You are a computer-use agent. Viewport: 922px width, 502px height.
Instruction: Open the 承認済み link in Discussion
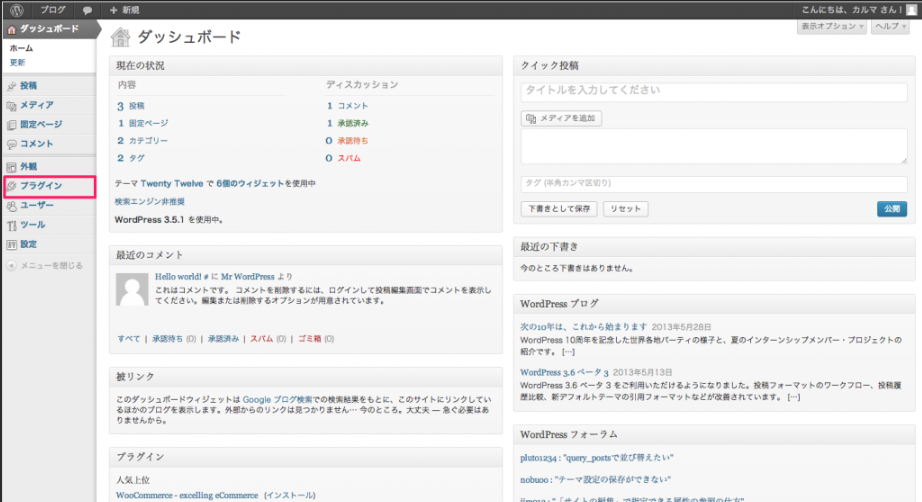(353, 123)
